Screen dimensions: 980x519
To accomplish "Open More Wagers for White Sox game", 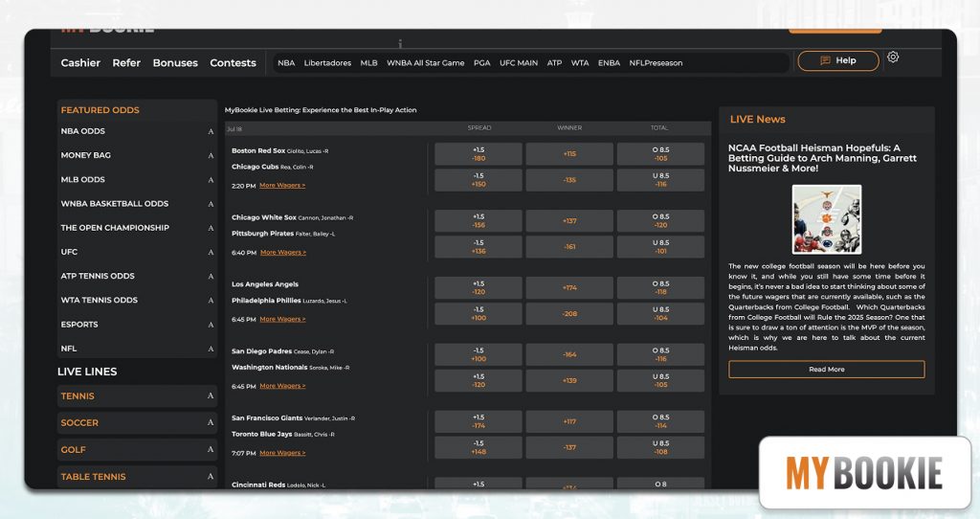I will (x=283, y=253).
